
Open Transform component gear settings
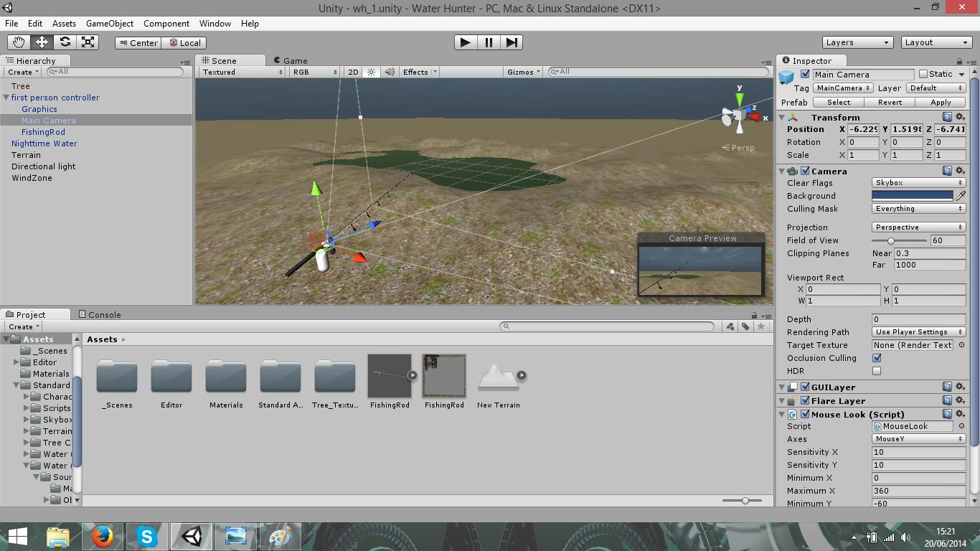(x=960, y=117)
